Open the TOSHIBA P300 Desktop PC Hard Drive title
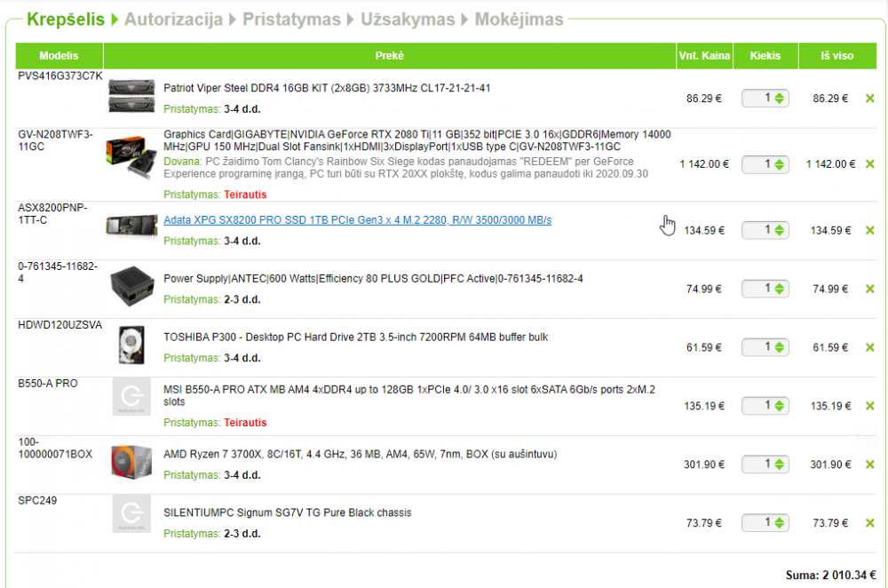Image resolution: width=888 pixels, height=588 pixels. pos(356,338)
